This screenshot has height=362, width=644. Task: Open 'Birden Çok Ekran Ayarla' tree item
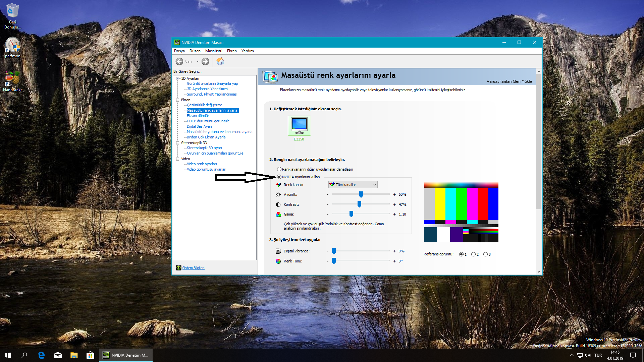pyautogui.click(x=206, y=137)
